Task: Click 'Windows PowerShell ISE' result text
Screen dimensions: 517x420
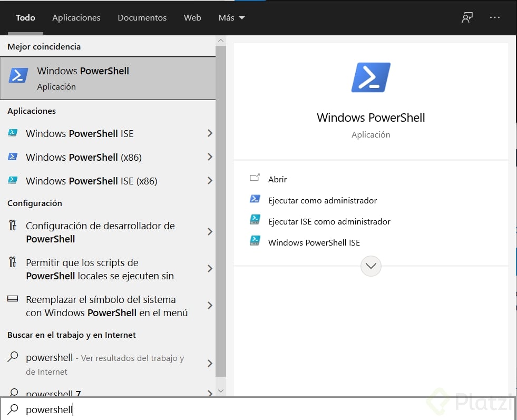Action: pos(80,133)
